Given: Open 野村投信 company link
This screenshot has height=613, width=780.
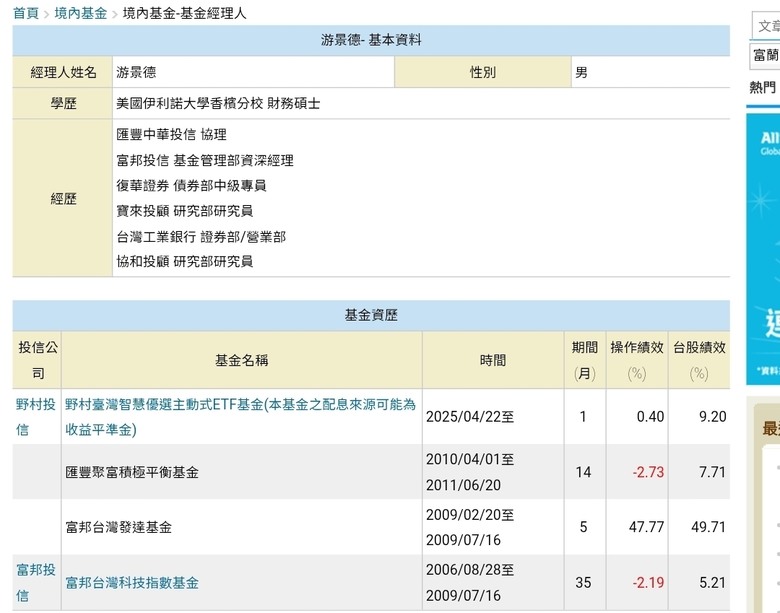Looking at the screenshot, I should point(35,417).
